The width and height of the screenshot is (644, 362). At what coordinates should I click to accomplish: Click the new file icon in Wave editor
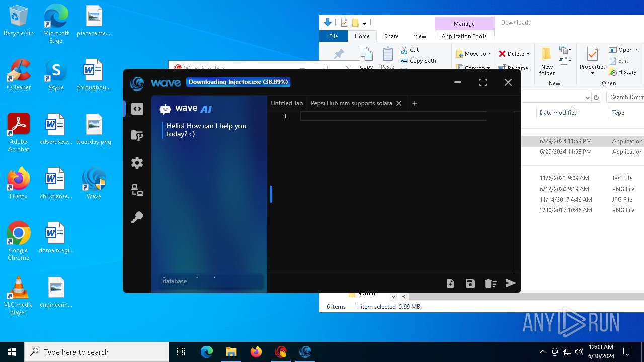[x=450, y=283]
